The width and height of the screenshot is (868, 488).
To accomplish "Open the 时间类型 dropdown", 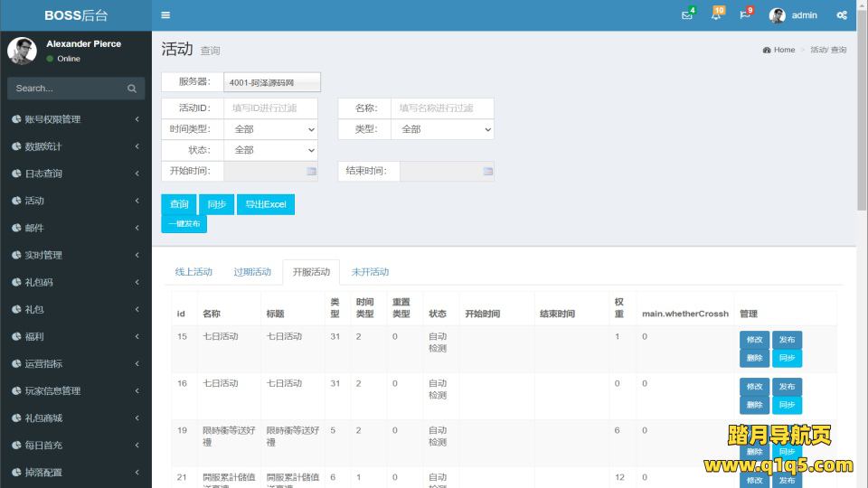I will tap(271, 129).
